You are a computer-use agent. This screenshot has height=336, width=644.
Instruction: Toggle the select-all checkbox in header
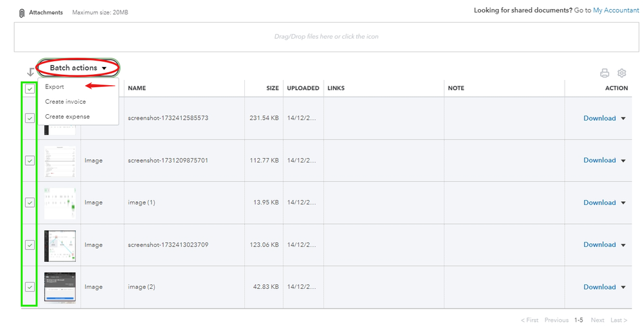(30, 89)
